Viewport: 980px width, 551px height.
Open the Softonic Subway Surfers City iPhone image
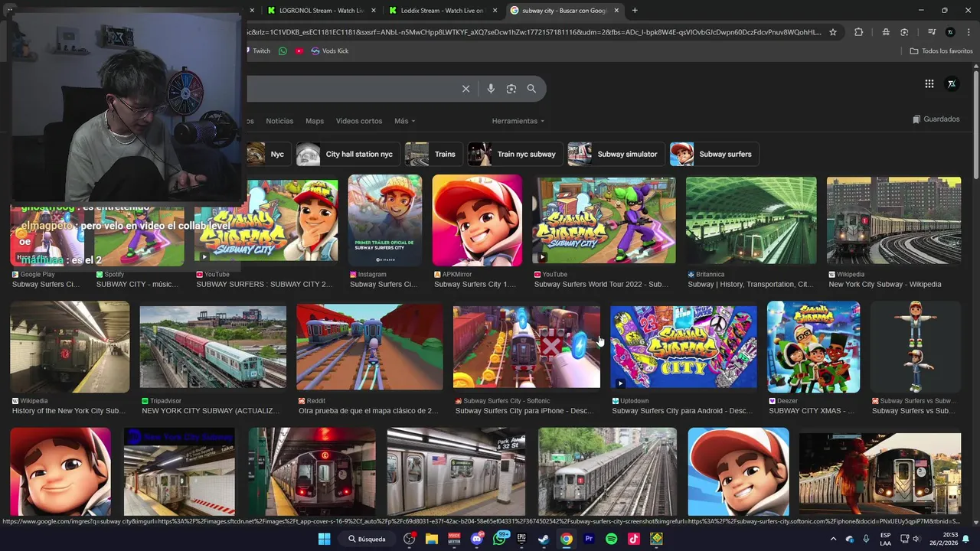(527, 347)
